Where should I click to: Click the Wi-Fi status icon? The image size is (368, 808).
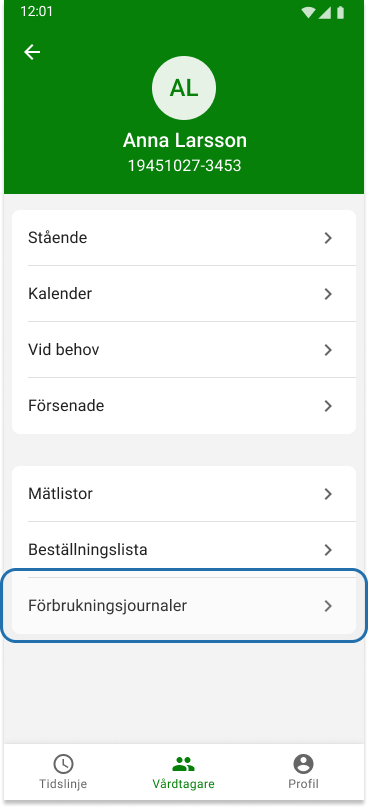tap(308, 13)
